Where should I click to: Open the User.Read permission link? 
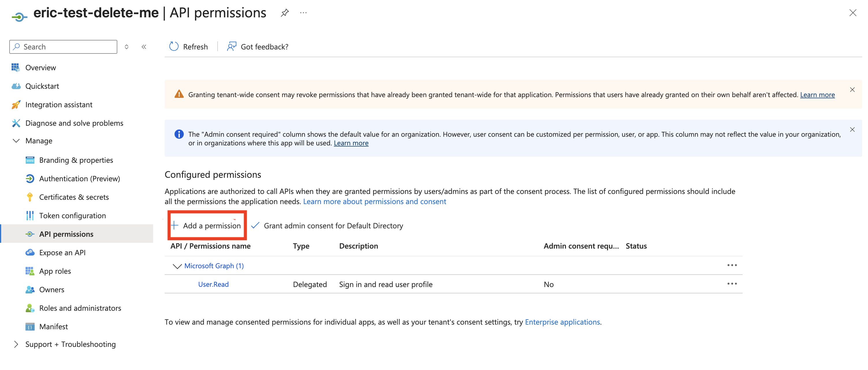pos(213,284)
